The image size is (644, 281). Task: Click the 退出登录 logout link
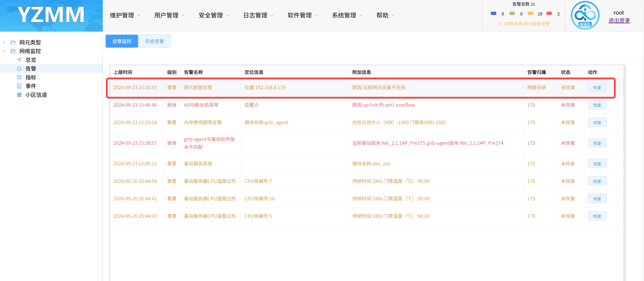pos(619,20)
